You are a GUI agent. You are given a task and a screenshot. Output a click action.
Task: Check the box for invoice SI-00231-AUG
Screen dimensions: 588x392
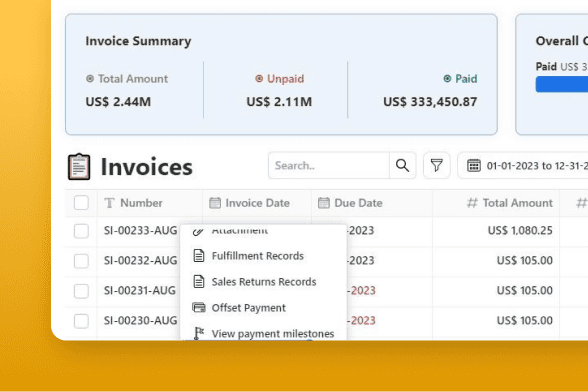[x=81, y=291]
